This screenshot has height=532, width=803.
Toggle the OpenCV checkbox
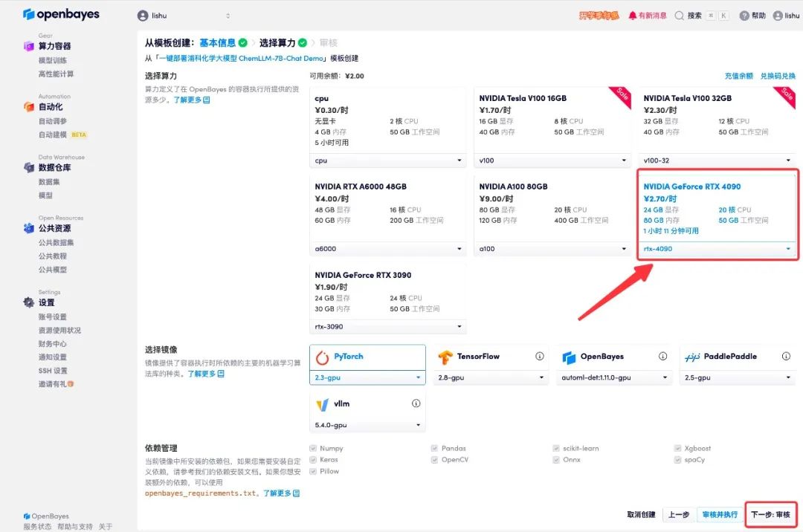434,459
